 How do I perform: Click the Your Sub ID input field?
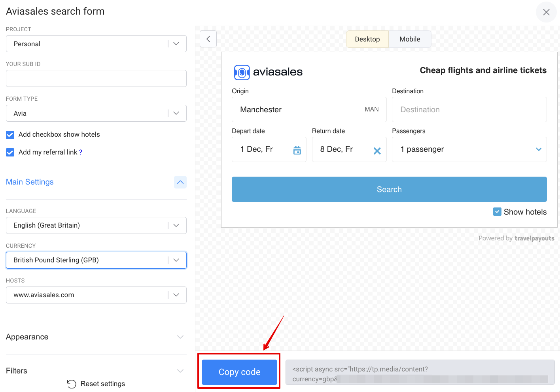tap(96, 78)
